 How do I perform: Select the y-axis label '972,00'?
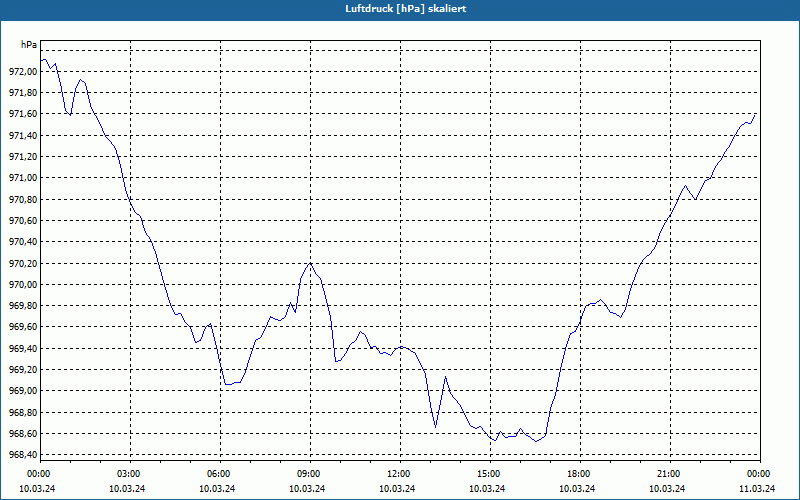click(x=23, y=72)
